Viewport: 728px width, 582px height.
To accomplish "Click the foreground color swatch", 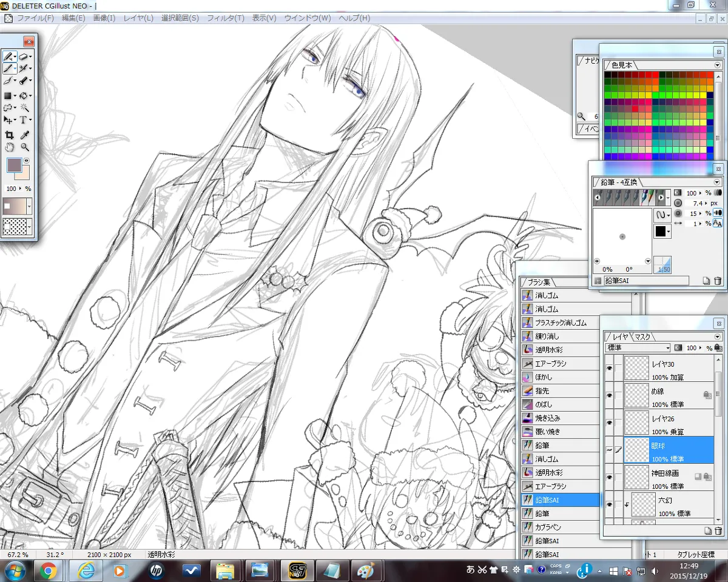I will (x=14, y=164).
